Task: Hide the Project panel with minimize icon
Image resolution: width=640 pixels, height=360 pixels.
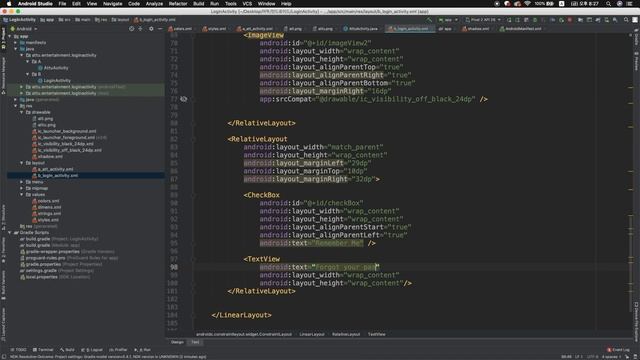Action: 160,29
